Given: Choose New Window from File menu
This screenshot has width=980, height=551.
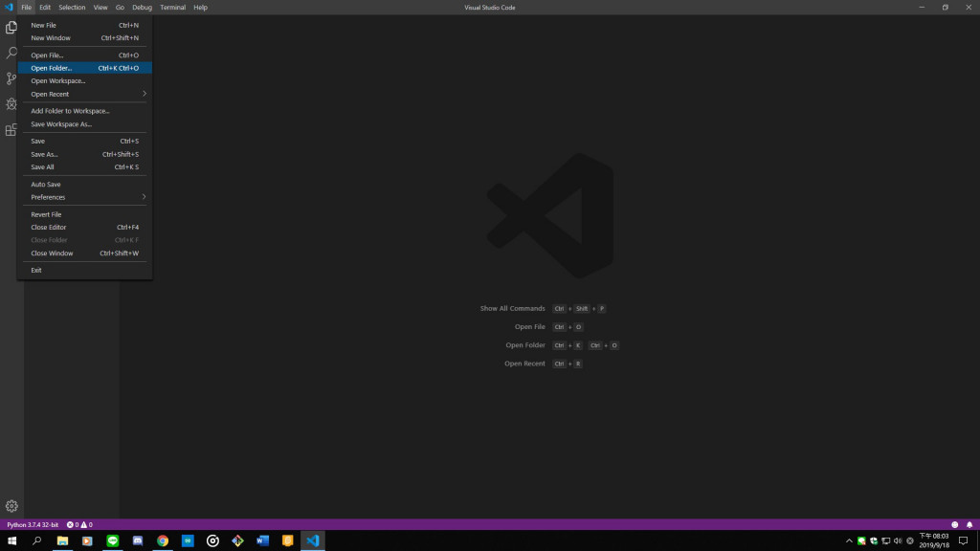Looking at the screenshot, I should click(x=84, y=38).
